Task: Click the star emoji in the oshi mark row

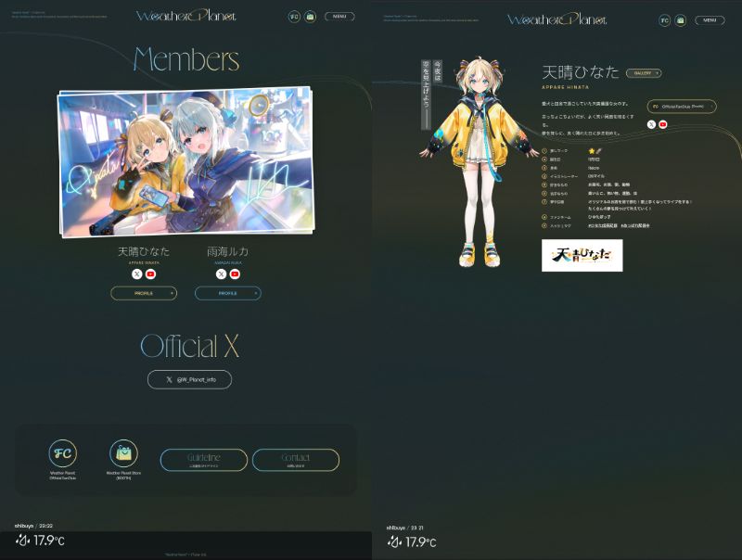Action: tap(592, 151)
